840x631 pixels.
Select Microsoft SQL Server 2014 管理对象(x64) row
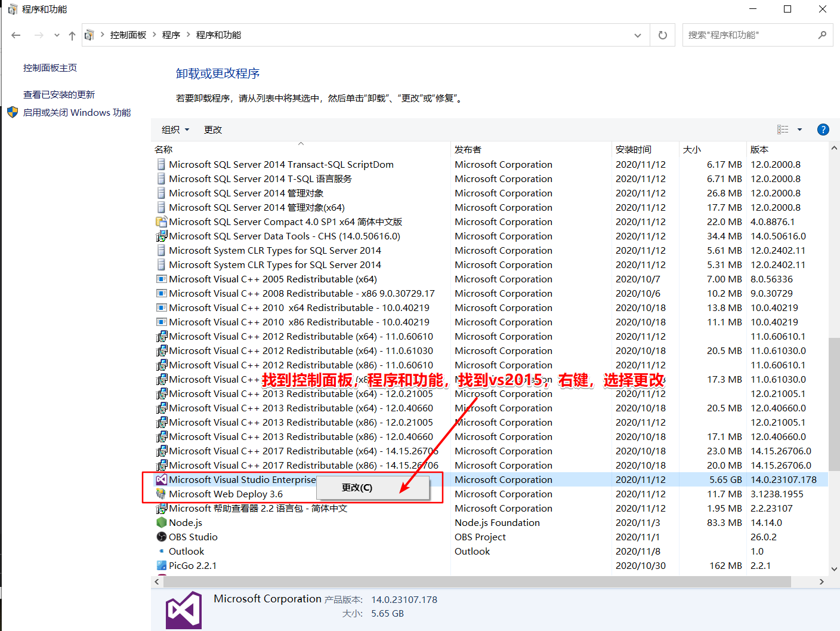(x=490, y=208)
